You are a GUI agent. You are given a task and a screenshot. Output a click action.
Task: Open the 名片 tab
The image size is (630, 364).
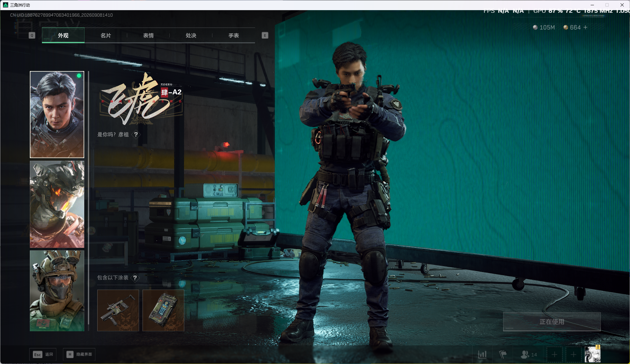[106, 35]
